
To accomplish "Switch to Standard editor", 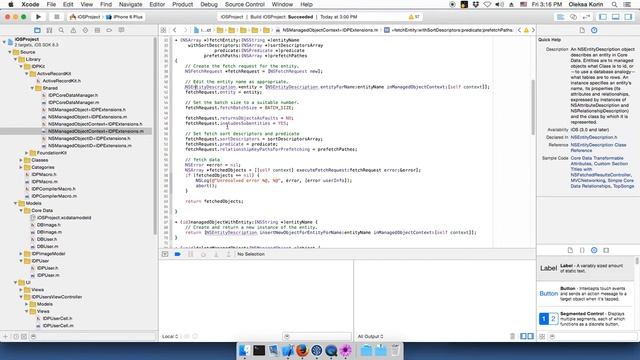I will [x=560, y=17].
